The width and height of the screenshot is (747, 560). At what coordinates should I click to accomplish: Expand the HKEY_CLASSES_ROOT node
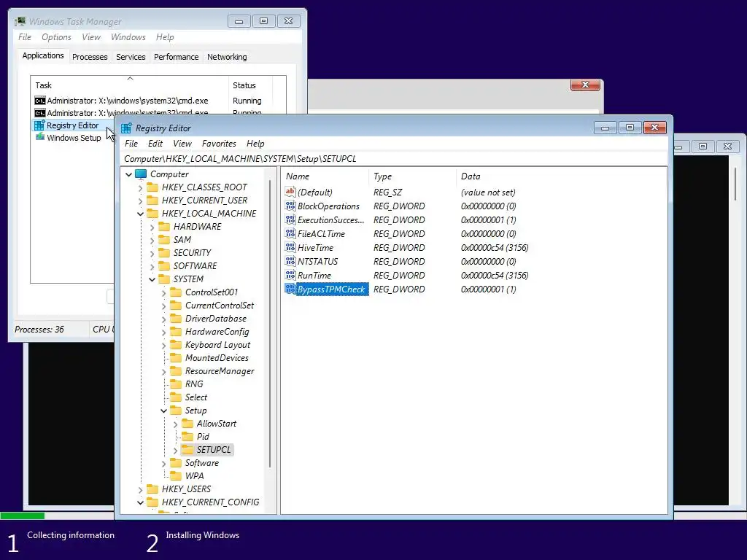click(141, 187)
